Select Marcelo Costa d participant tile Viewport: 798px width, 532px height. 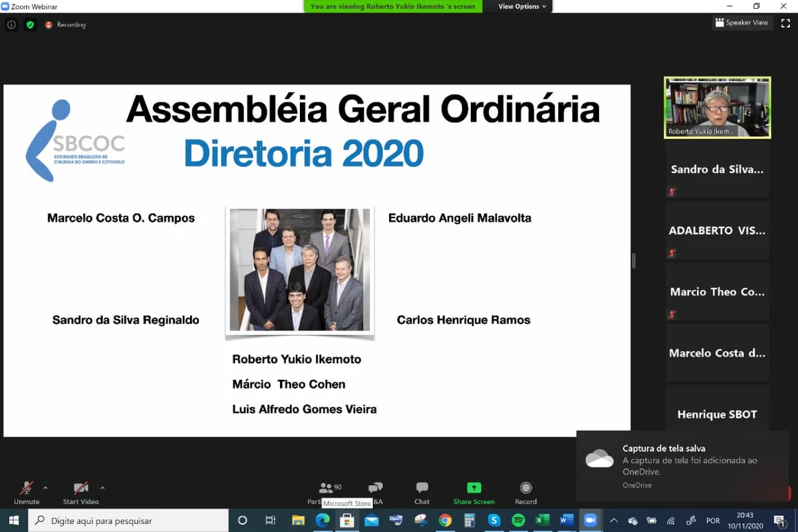pyautogui.click(x=718, y=353)
